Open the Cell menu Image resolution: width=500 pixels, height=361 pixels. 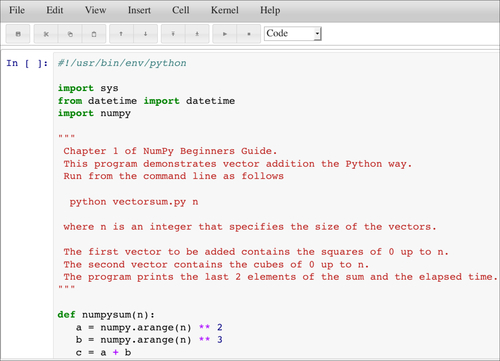(x=181, y=10)
